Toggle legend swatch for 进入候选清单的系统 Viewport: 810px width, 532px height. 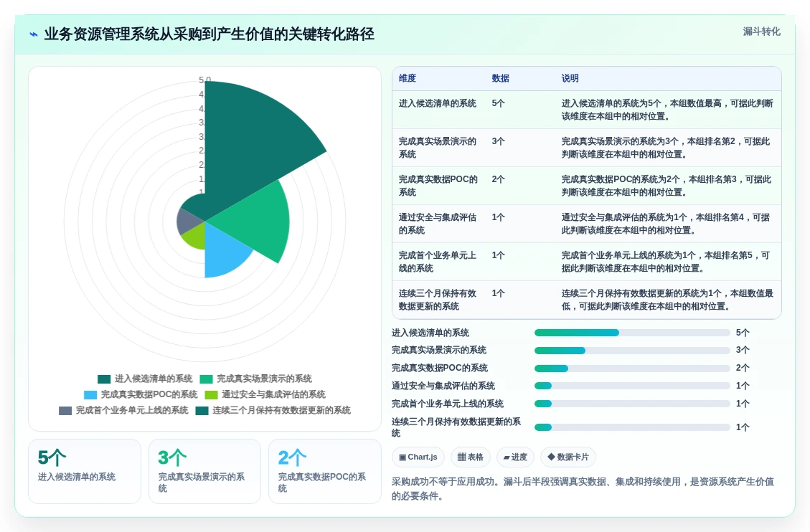point(104,379)
